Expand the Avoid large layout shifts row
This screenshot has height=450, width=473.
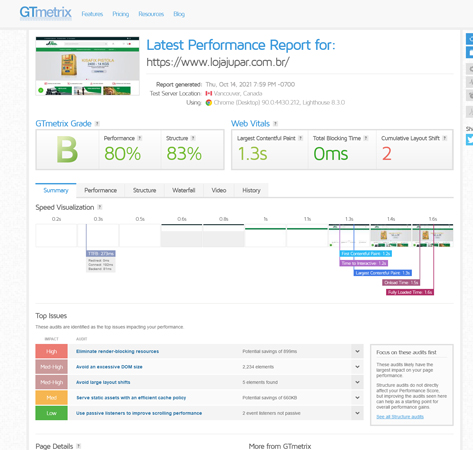(x=357, y=382)
